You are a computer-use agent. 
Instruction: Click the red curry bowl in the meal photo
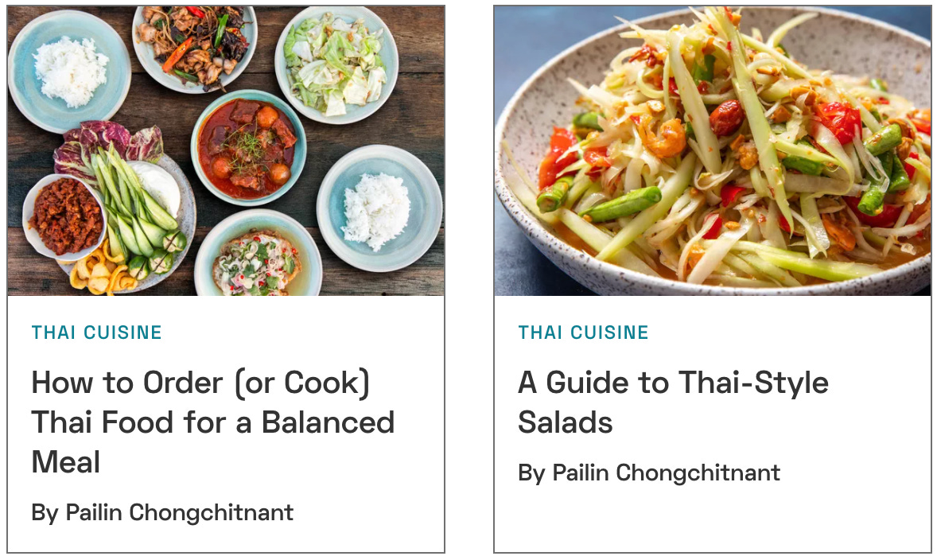click(248, 146)
